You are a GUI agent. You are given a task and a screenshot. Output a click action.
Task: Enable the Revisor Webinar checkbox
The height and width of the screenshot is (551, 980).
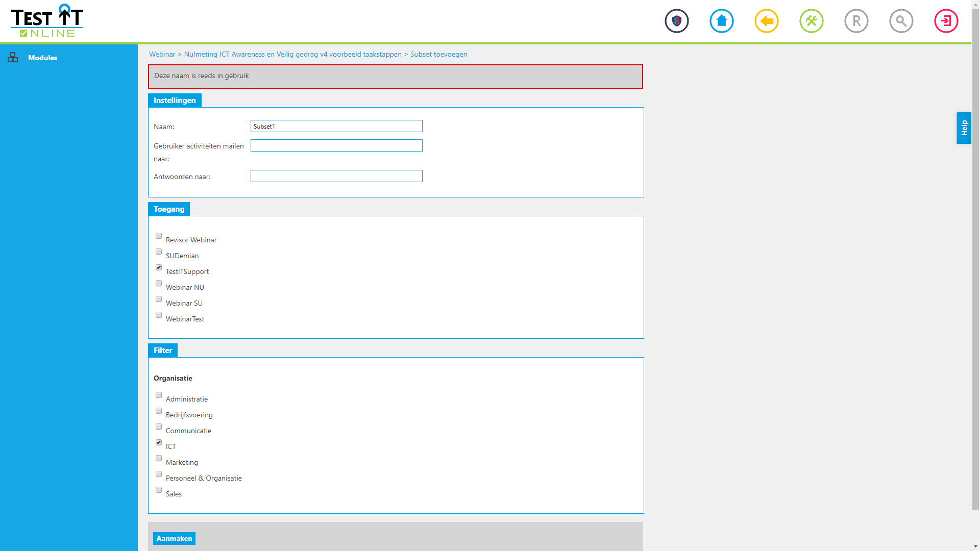click(159, 236)
